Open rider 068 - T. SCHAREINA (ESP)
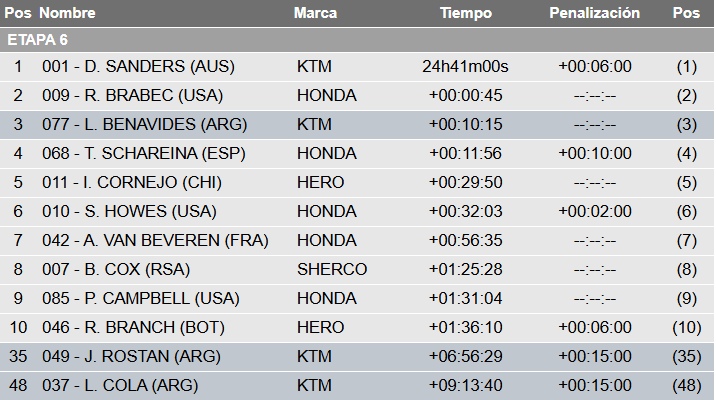Viewport: 716px width, 400px height. (x=143, y=154)
